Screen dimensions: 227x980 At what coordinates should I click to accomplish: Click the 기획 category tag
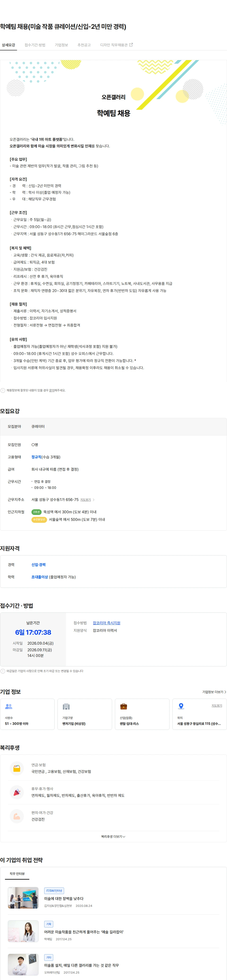pyautogui.click(x=49, y=924)
